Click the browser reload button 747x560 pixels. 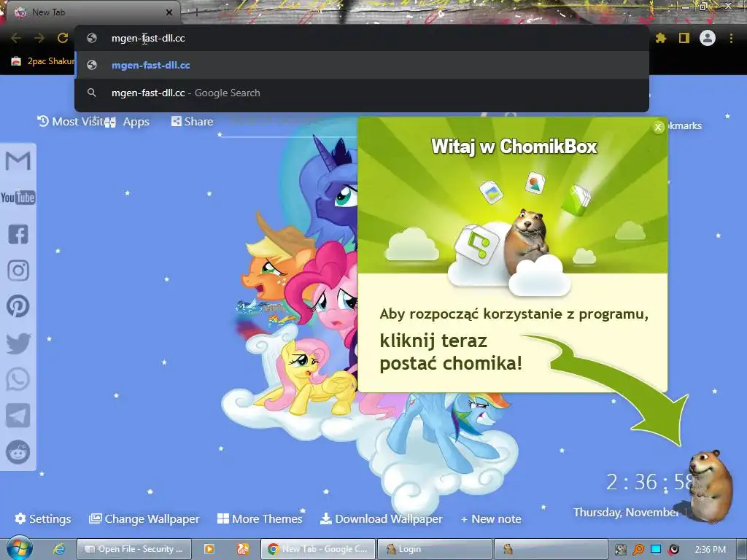click(x=63, y=38)
